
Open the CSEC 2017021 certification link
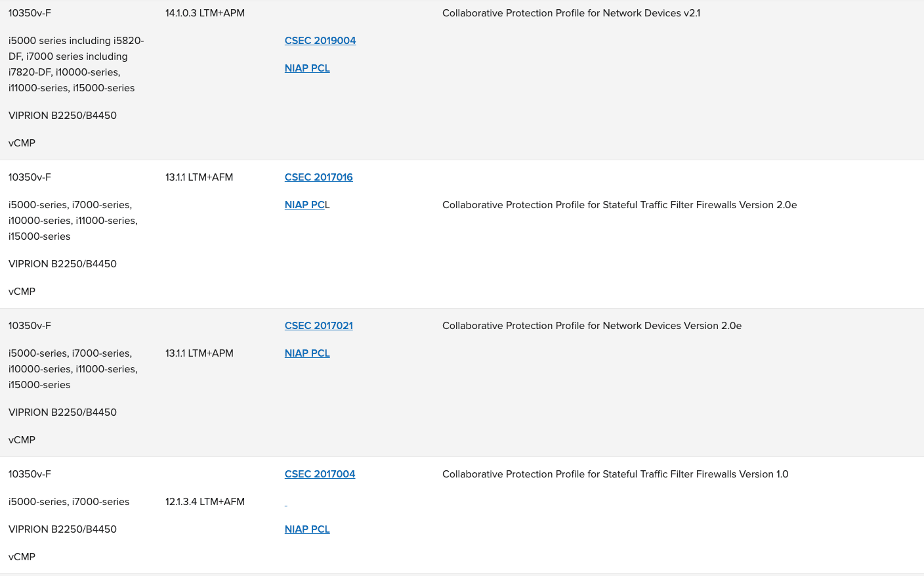pos(318,325)
